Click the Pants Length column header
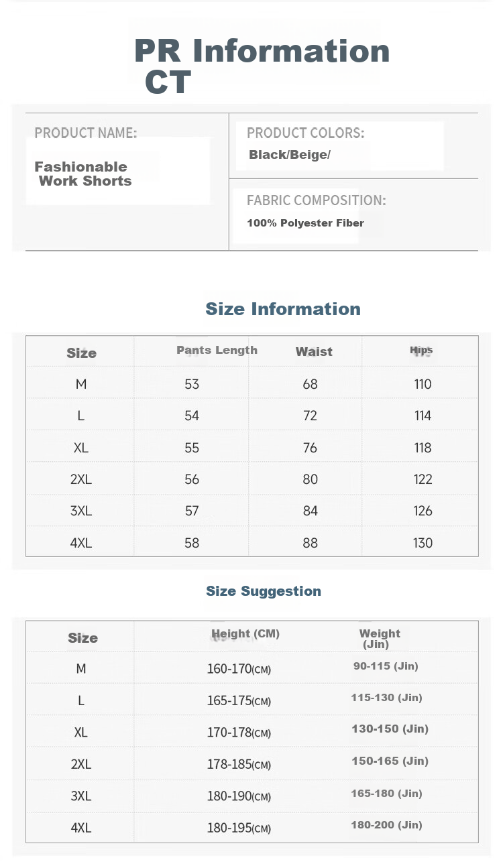Viewport: 503px width, 868px height. point(217,350)
